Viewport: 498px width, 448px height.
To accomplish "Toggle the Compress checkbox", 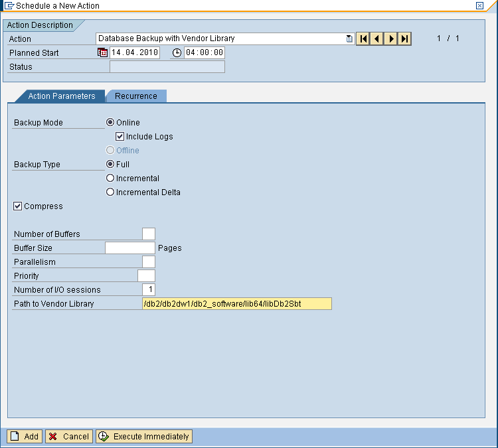I will click(x=18, y=206).
